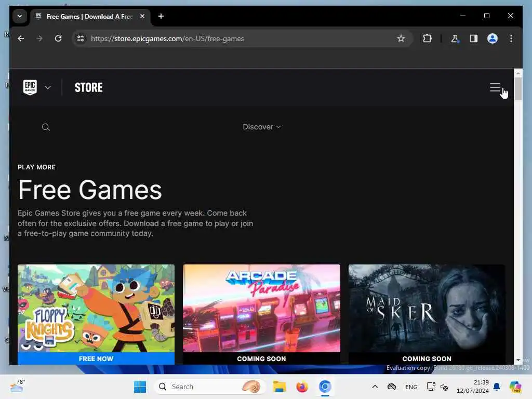Go back to the previous page in the browser

click(21, 38)
